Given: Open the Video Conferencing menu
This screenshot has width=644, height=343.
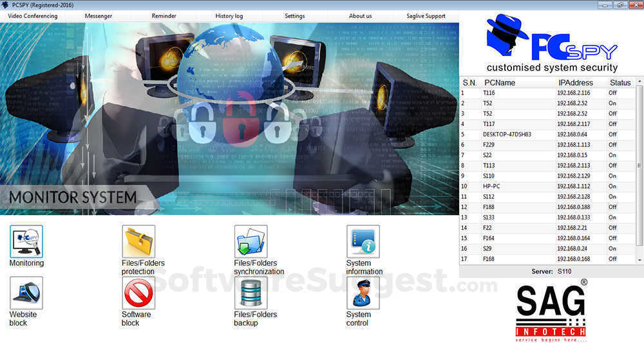Looking at the screenshot, I should point(33,16).
